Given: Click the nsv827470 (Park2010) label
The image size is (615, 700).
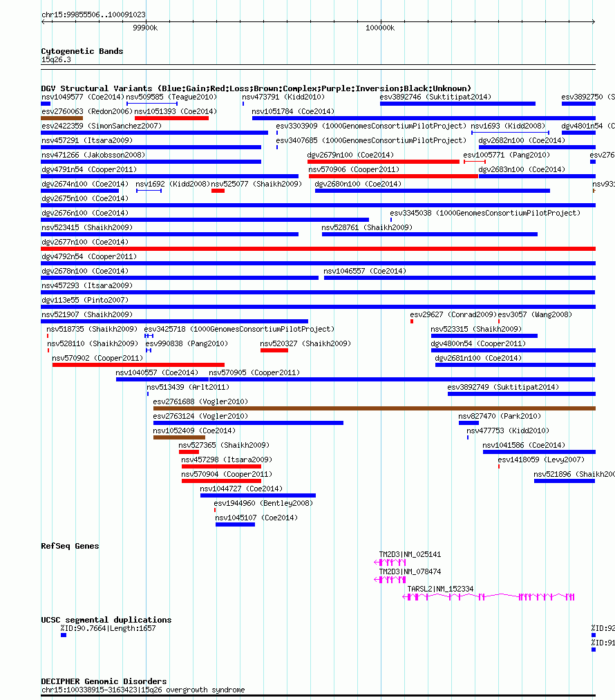Looking at the screenshot, I should [500, 416].
